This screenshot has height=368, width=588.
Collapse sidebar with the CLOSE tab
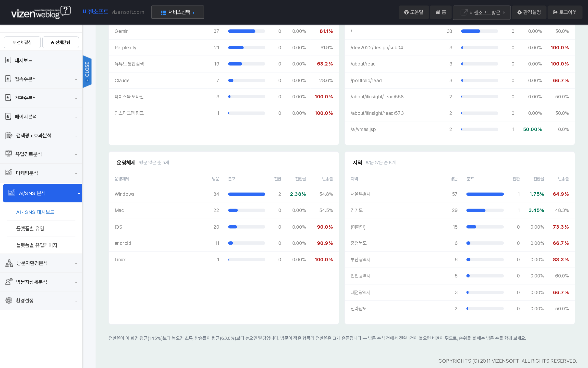point(87,71)
